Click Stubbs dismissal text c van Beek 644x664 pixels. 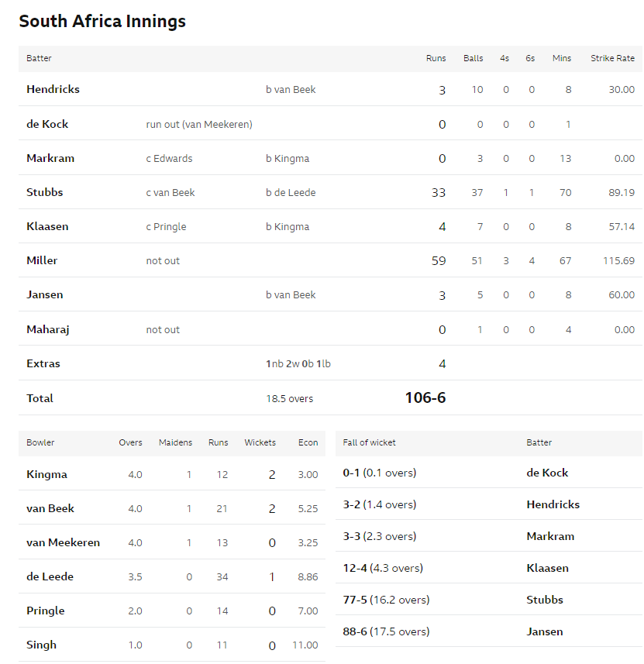(x=170, y=193)
